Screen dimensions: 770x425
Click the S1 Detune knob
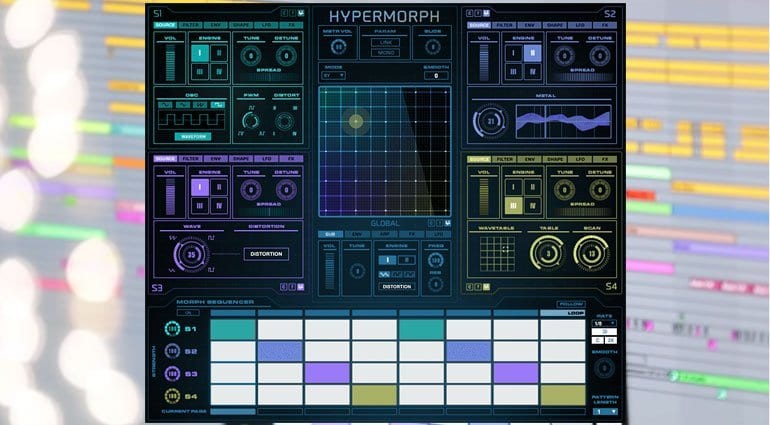[x=286, y=56]
